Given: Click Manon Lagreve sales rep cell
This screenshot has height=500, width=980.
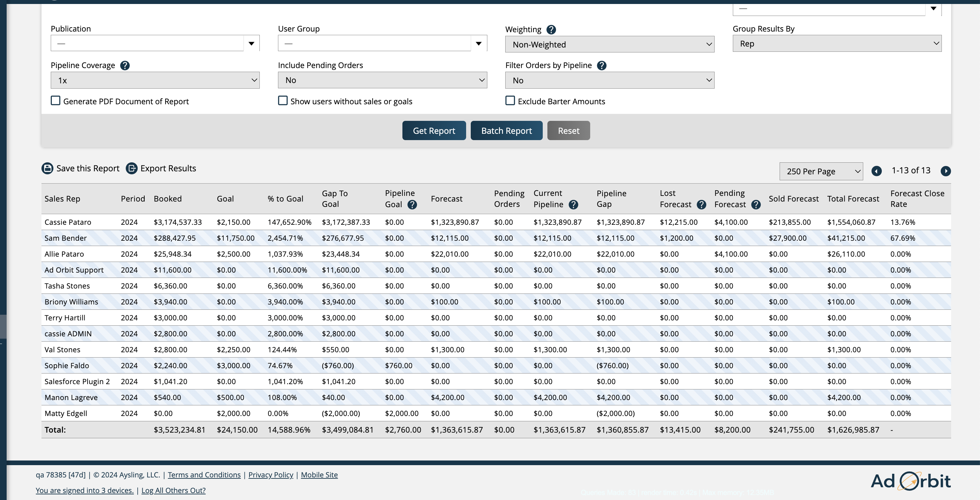Looking at the screenshot, I should pyautogui.click(x=71, y=397).
